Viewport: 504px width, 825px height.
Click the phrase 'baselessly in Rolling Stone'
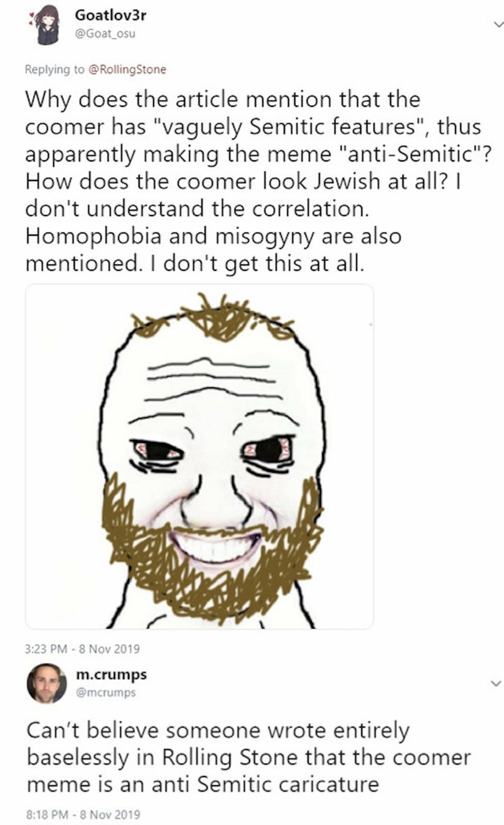click(x=162, y=758)
